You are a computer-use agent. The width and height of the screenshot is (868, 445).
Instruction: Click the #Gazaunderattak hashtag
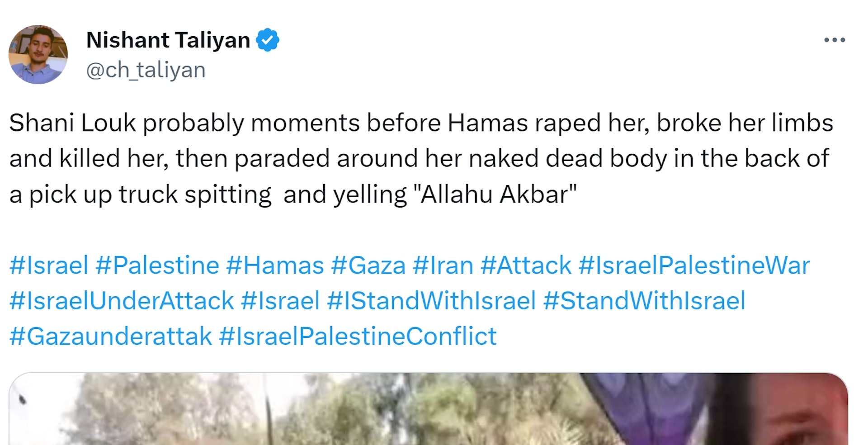click(110, 336)
